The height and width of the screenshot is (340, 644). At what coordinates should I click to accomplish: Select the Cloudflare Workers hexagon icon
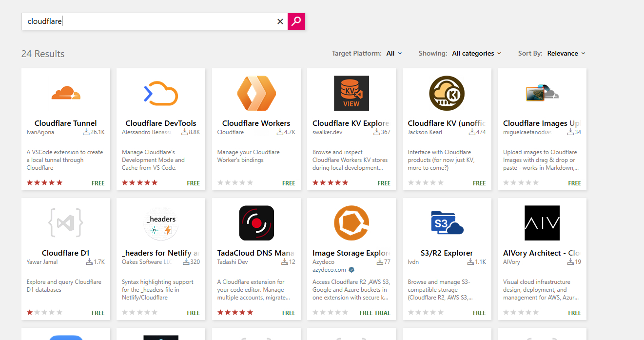[x=256, y=93]
